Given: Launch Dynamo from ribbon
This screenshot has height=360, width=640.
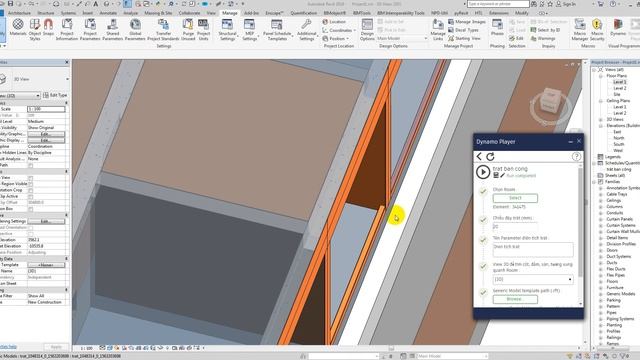Looking at the screenshot, I should (618, 28).
